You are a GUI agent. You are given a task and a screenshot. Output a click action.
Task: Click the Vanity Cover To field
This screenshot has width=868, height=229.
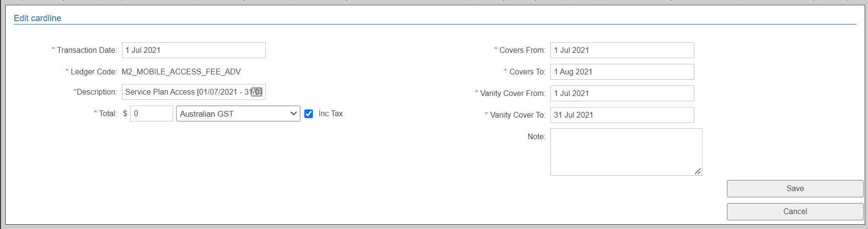point(622,115)
